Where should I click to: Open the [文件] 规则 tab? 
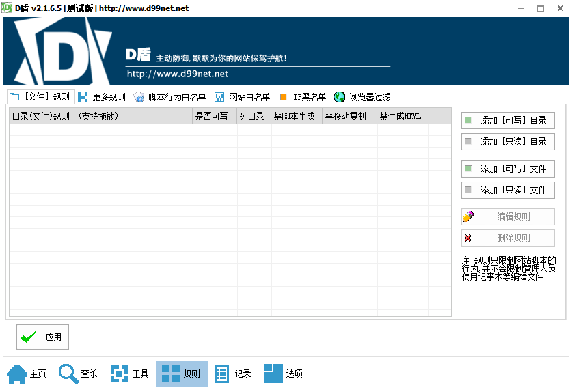click(x=40, y=96)
